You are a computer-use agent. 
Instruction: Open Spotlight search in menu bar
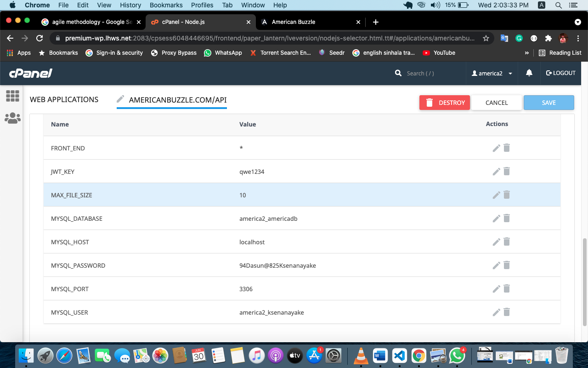click(559, 5)
